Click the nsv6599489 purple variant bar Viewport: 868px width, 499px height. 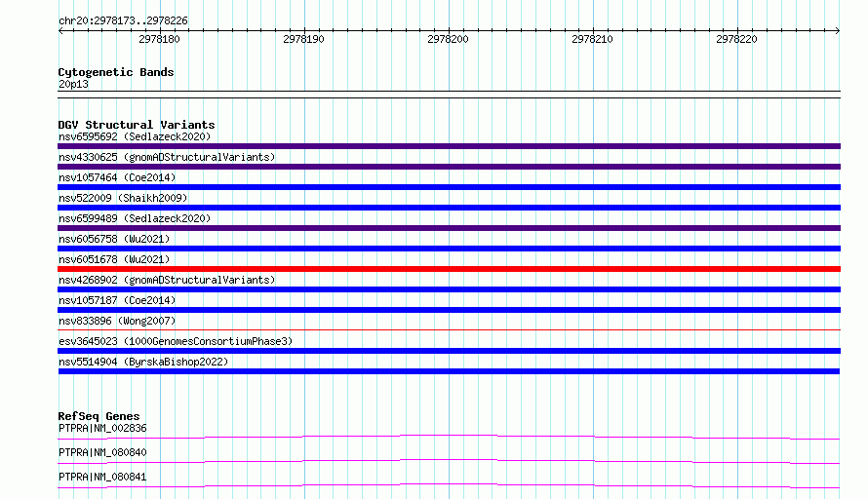coord(449,228)
